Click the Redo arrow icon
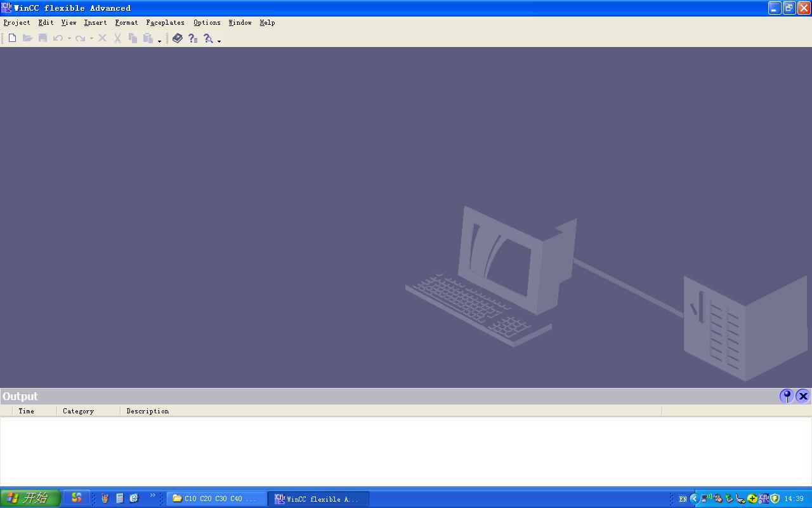This screenshot has width=812, height=508. point(80,38)
